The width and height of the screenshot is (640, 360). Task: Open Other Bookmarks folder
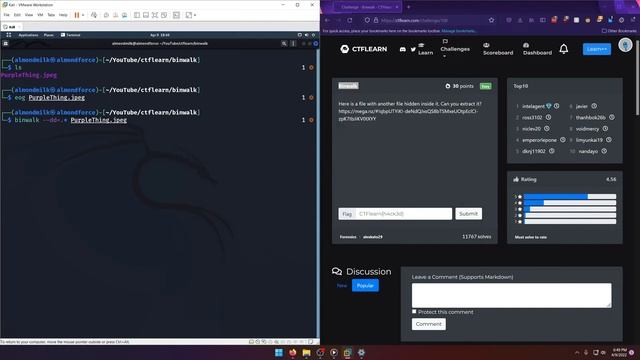[x=619, y=31]
